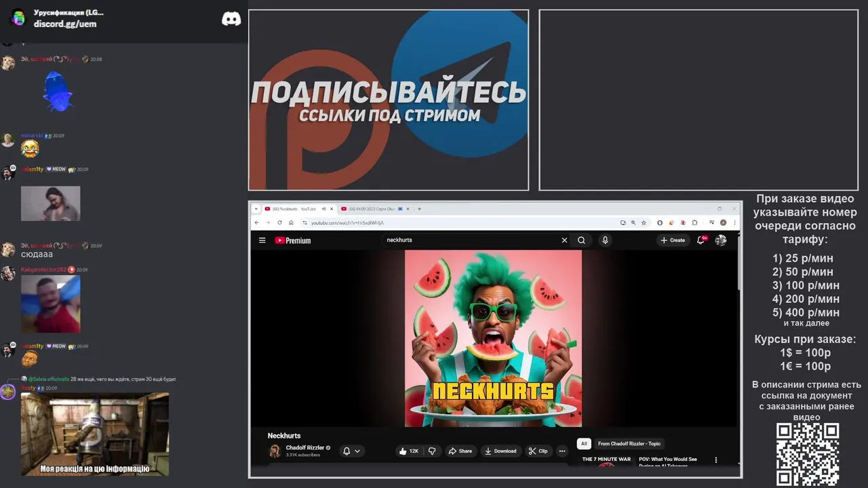Open the Chadolf Rizzler channel link

pyautogui.click(x=305, y=447)
